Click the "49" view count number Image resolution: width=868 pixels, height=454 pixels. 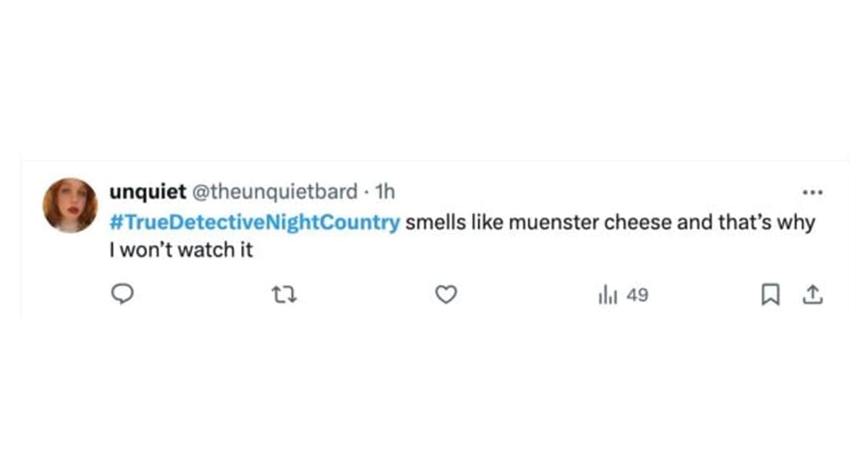point(637,295)
